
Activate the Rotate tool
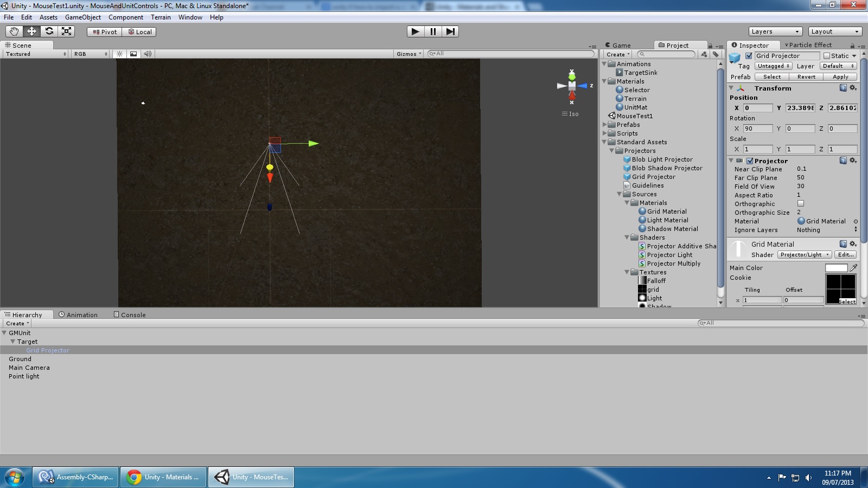49,31
